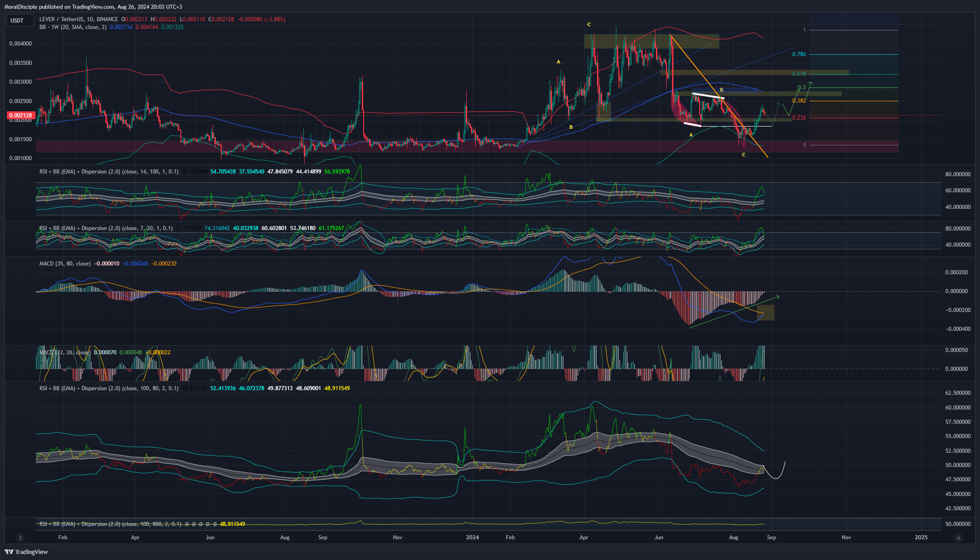The height and width of the screenshot is (560, 980).
Task: Click the green MACD value 0.000048
Action: (131, 352)
